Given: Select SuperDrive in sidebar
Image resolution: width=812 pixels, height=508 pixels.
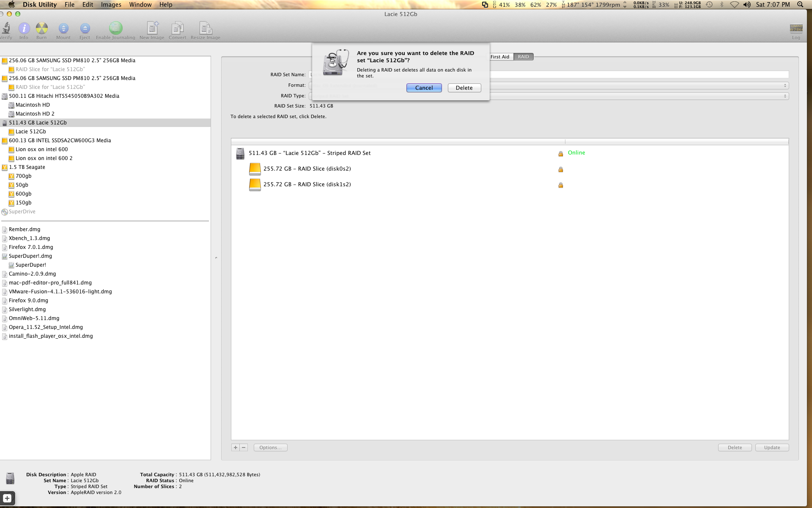Looking at the screenshot, I should click(22, 212).
